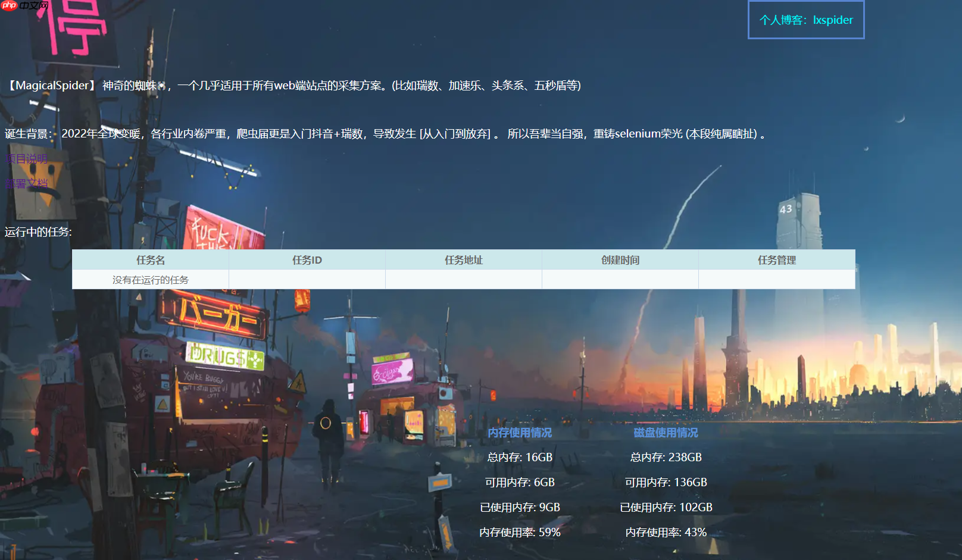Select the 总内存: 238GB disk value
962x560 pixels.
pos(666,457)
